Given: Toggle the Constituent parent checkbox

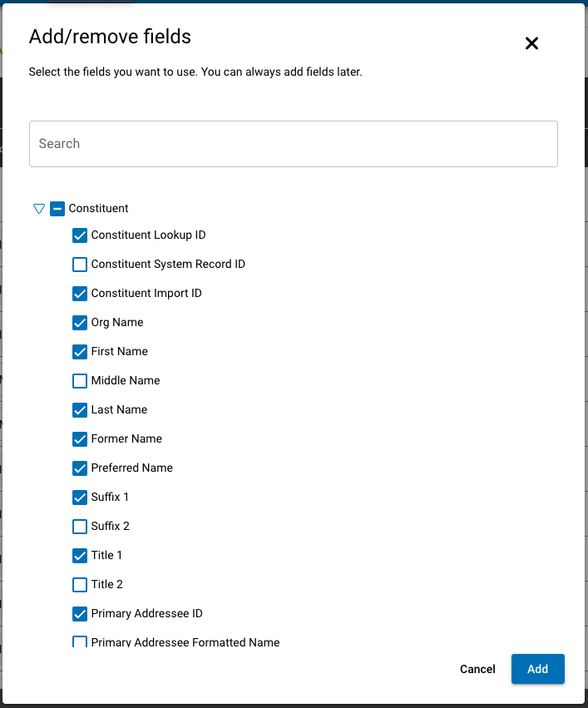Looking at the screenshot, I should [57, 209].
